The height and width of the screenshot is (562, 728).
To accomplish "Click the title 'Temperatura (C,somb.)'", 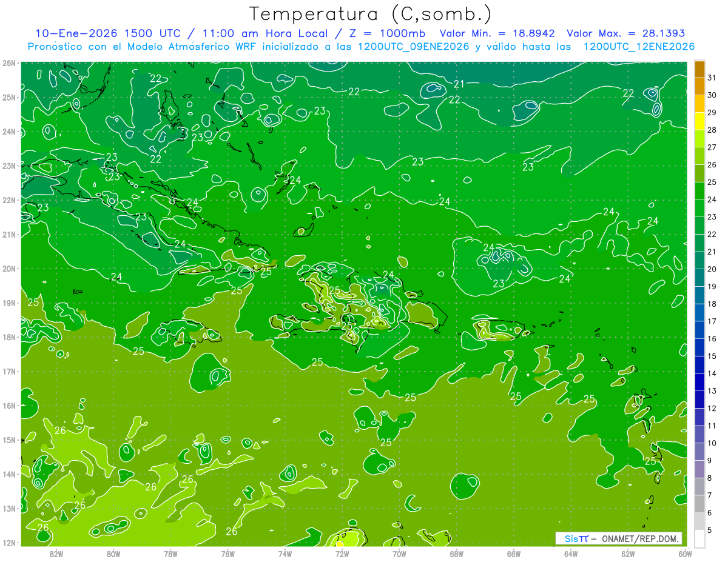I will [370, 15].
